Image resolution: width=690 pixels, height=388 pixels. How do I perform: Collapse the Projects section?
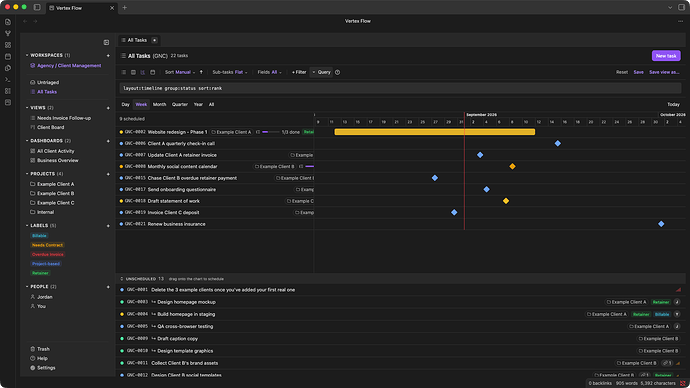[27, 174]
